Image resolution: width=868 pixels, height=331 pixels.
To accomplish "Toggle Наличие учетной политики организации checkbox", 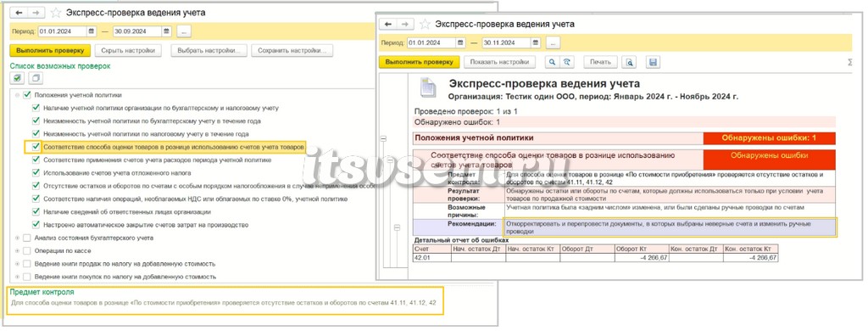I will point(36,108).
